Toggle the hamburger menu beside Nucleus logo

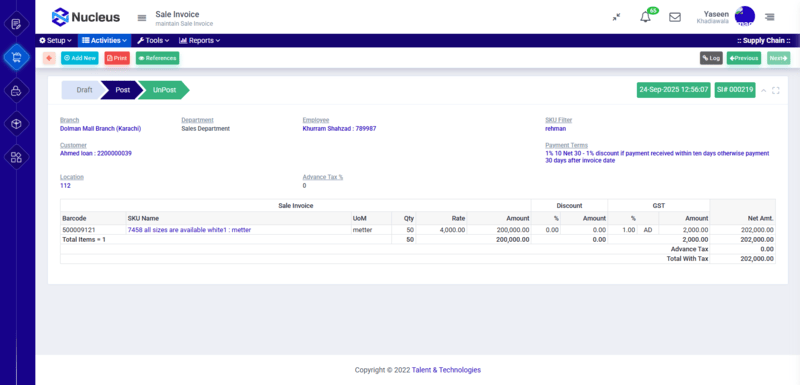pyautogui.click(x=142, y=18)
